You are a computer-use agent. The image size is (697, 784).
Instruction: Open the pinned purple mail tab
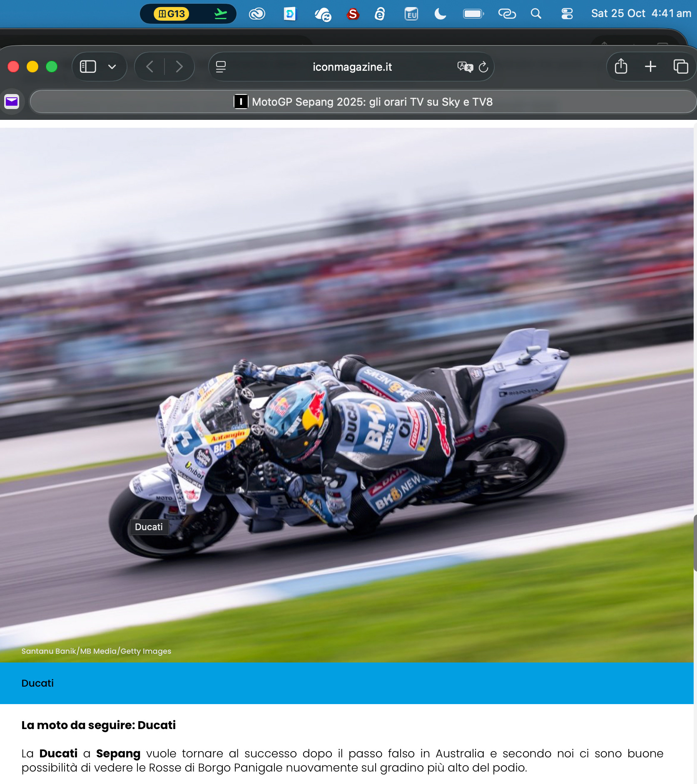[12, 102]
